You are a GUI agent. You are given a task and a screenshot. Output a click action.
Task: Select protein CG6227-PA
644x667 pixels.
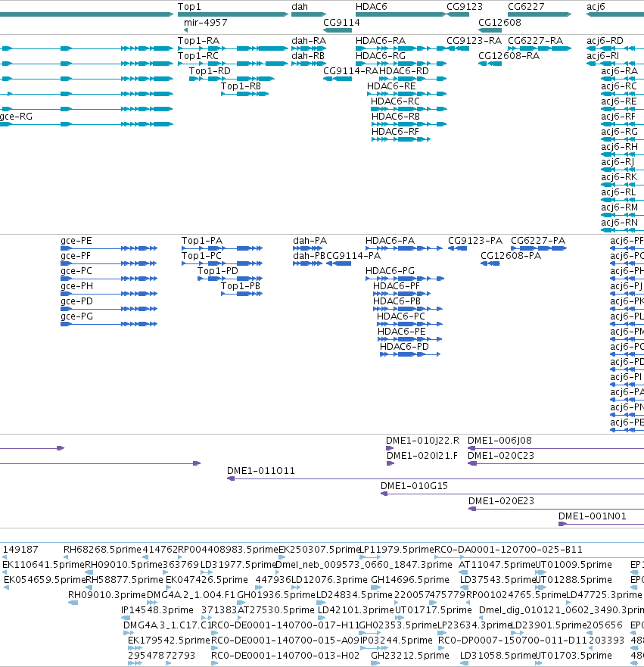(539, 248)
